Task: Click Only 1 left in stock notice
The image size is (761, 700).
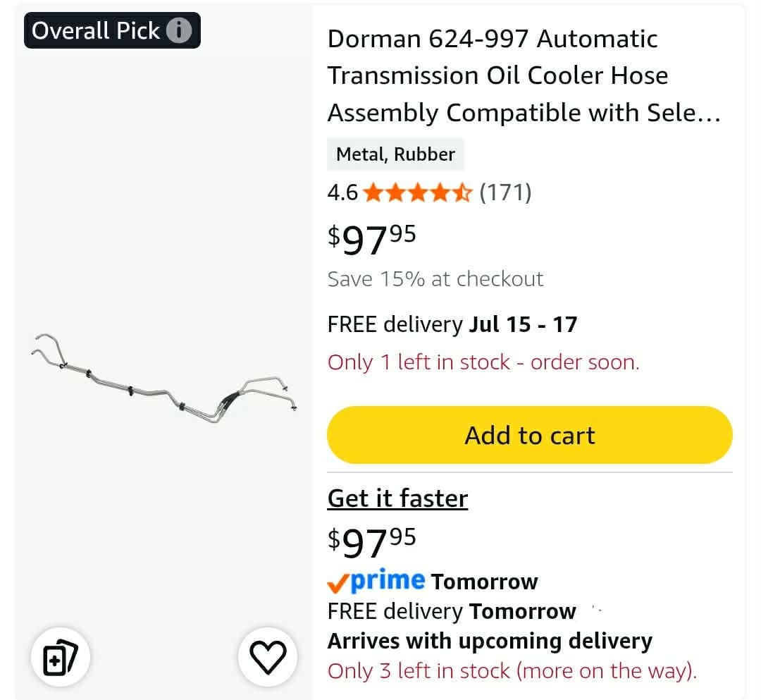Action: (x=483, y=362)
